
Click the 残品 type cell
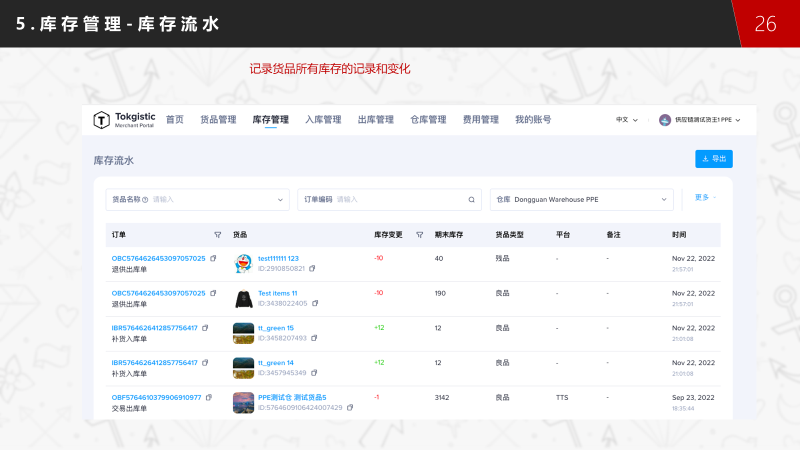coord(502,259)
